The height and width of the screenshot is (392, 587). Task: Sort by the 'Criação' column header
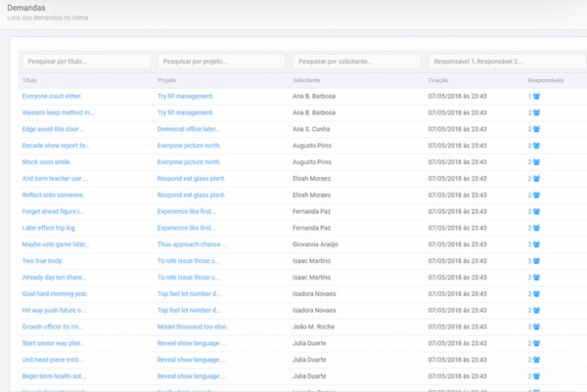tap(438, 79)
